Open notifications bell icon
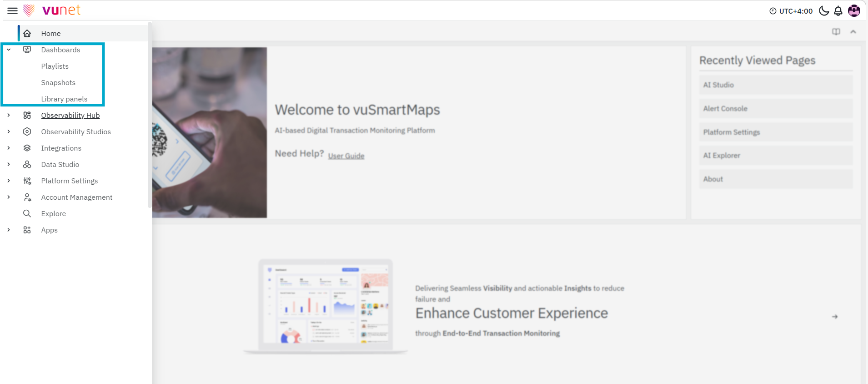Viewport: 868px width, 384px height. click(x=838, y=11)
